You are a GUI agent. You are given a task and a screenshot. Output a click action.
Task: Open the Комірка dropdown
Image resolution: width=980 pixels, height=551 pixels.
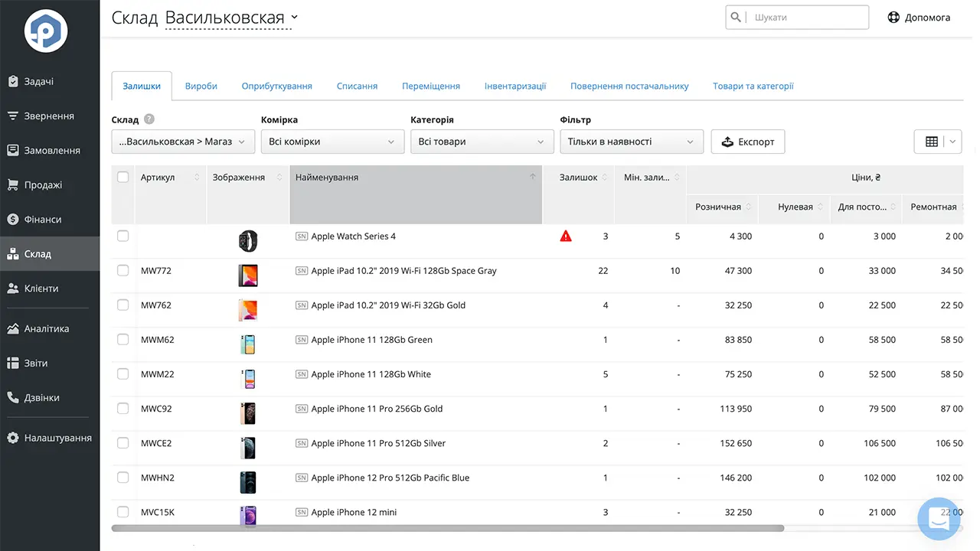click(x=332, y=142)
